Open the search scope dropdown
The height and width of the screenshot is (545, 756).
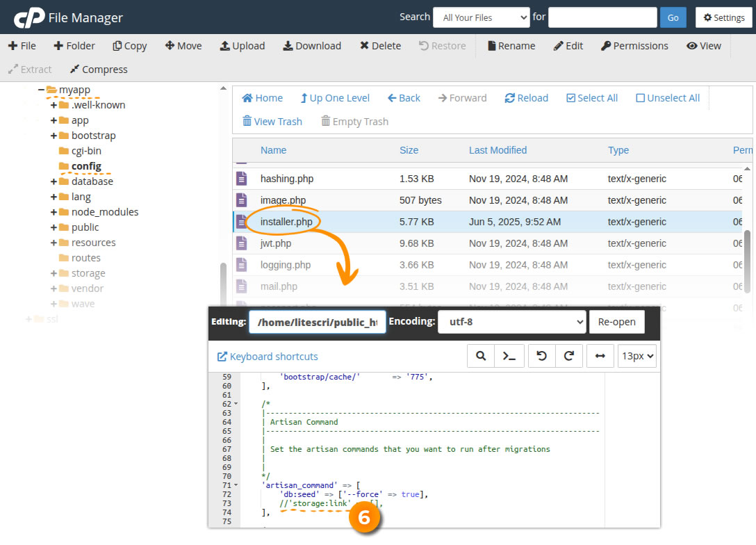coord(482,18)
